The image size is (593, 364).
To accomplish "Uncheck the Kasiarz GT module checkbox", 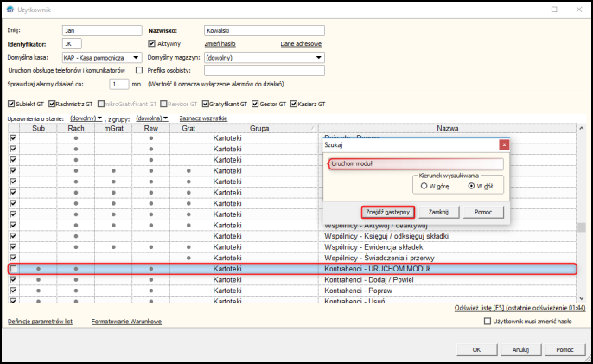I will coord(291,103).
